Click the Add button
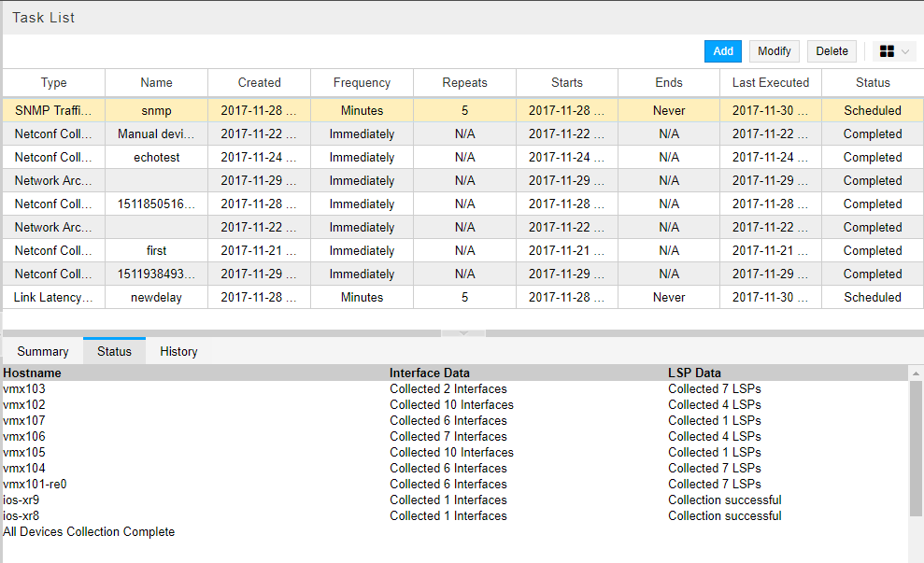 (722, 51)
